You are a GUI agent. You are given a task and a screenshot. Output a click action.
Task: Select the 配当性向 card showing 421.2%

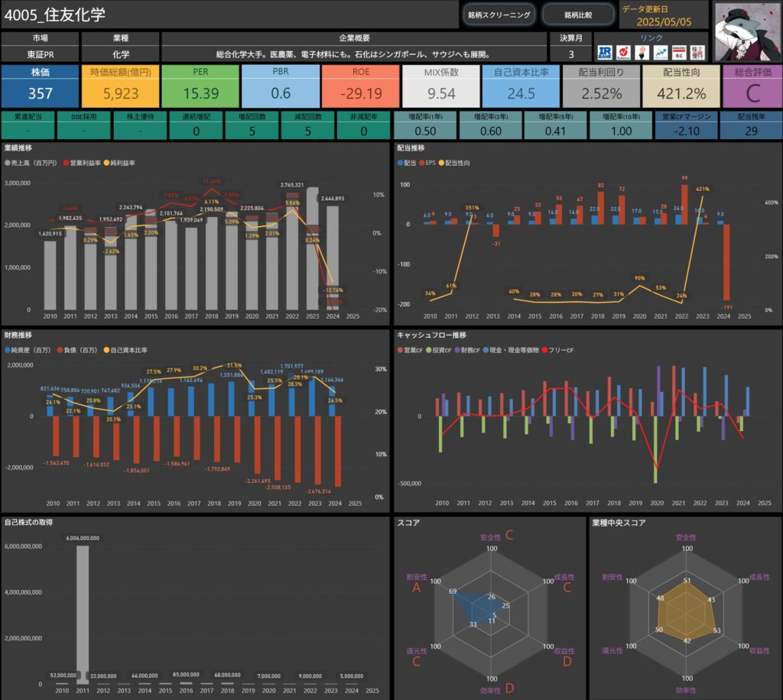tap(681, 86)
